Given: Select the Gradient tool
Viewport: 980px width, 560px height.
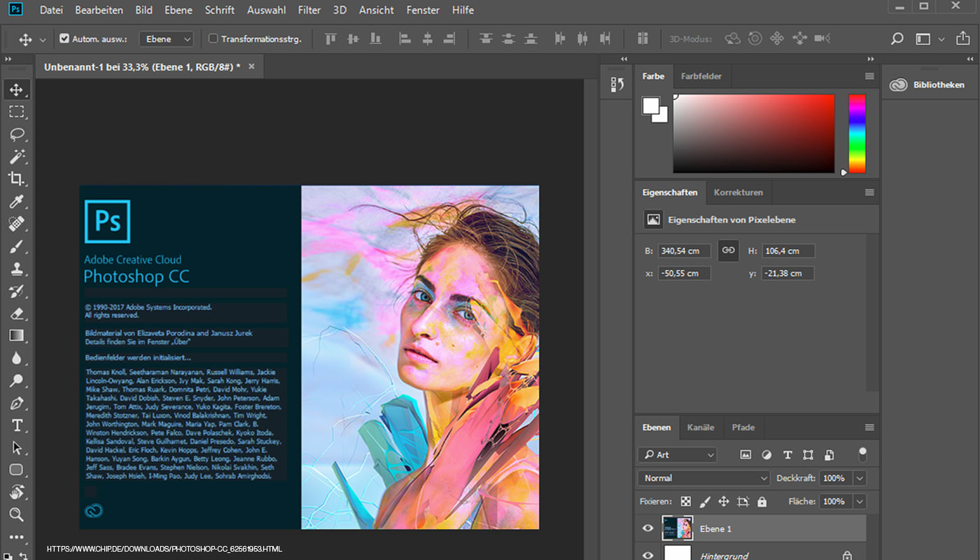Looking at the screenshot, I should tap(17, 335).
